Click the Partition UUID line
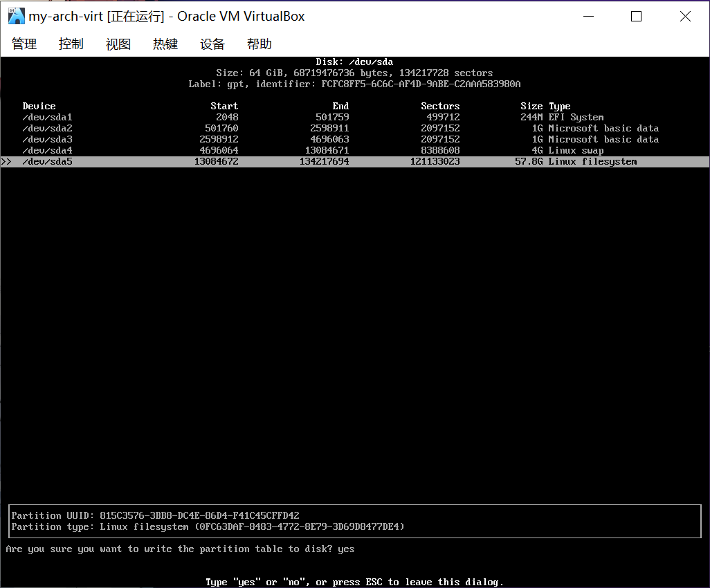This screenshot has height=588, width=710. pos(155,516)
